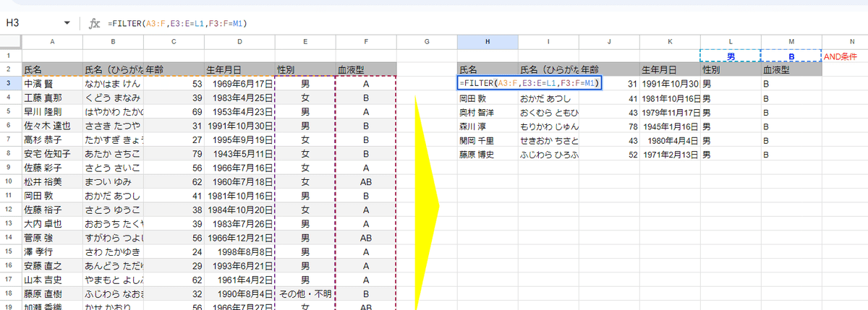Click the name cell 松井 裕美
The width and height of the screenshot is (868, 310).
click(53, 181)
